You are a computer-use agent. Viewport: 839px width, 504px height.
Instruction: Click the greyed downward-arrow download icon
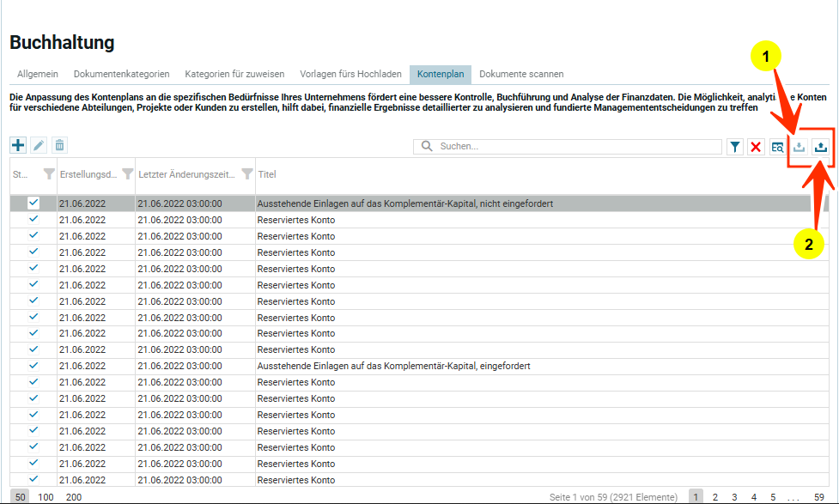(x=799, y=147)
